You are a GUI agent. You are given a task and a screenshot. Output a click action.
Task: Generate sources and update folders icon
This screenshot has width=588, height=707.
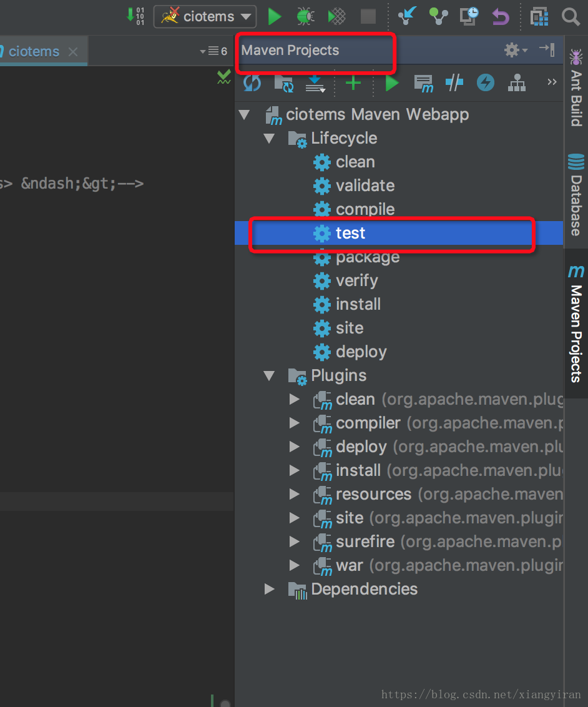point(284,84)
